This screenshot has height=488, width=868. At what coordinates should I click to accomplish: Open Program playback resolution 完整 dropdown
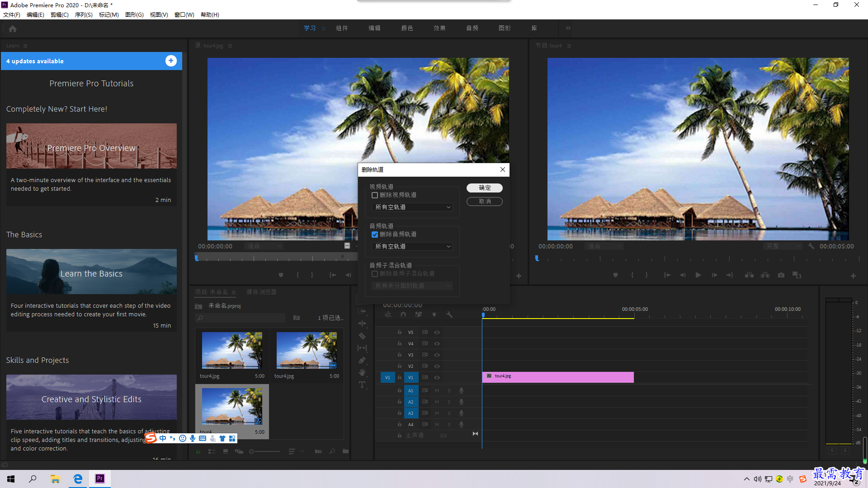(783, 246)
